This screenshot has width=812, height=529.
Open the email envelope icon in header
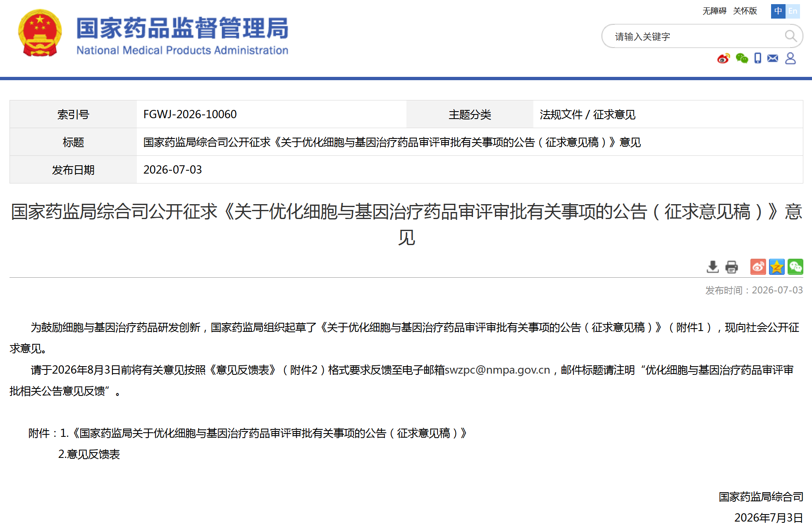[x=773, y=58]
